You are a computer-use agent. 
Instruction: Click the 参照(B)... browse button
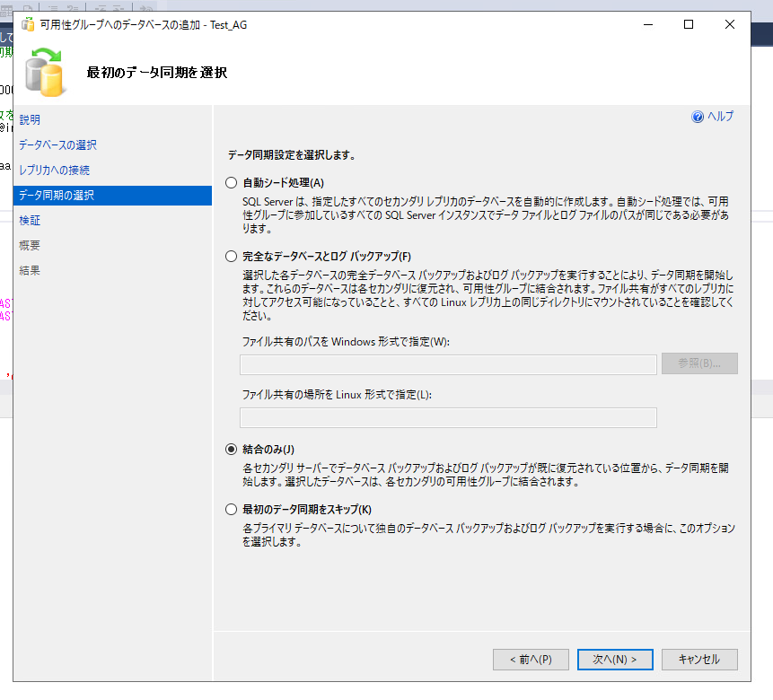699,363
